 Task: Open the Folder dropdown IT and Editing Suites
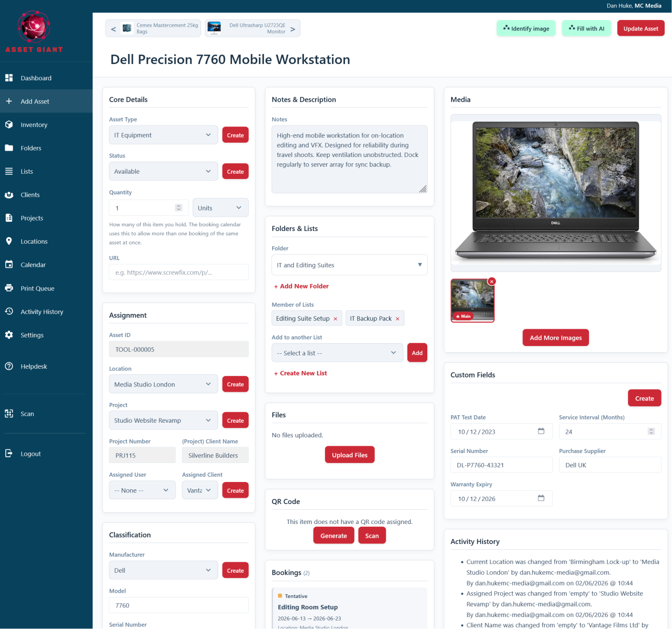click(x=350, y=265)
